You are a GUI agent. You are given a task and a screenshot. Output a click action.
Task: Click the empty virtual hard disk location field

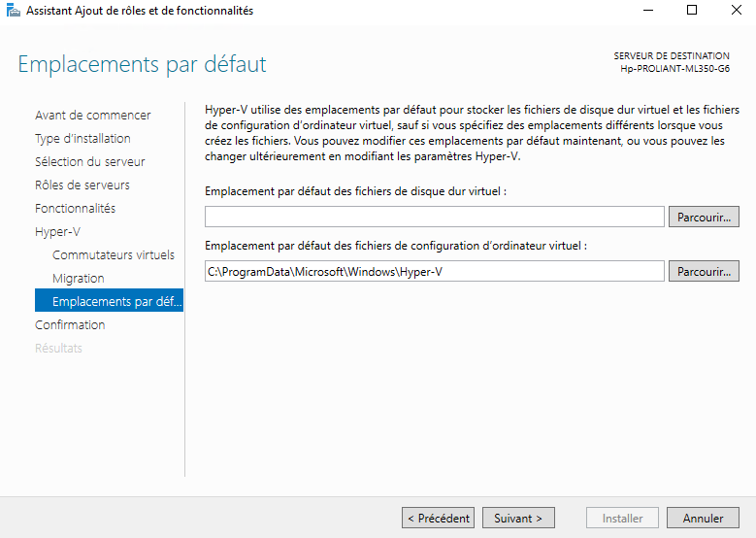point(434,217)
